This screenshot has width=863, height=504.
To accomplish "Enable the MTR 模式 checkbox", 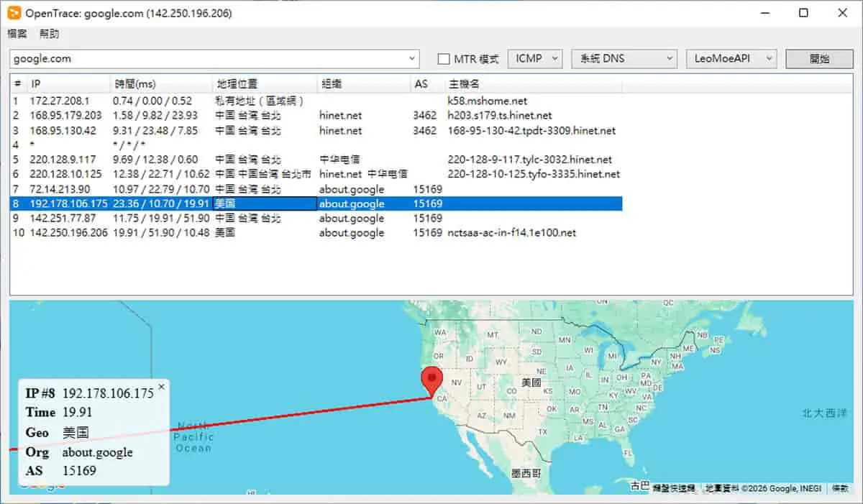I will coord(444,59).
